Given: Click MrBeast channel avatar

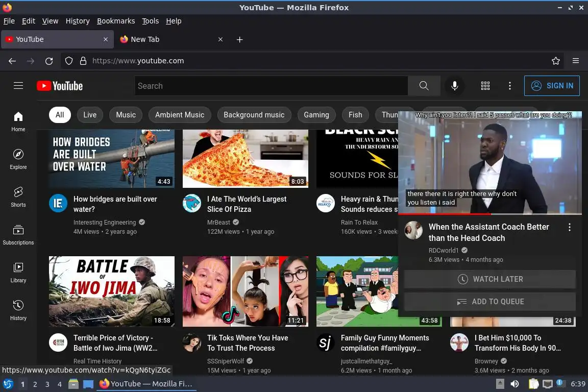Looking at the screenshot, I should tap(191, 203).
